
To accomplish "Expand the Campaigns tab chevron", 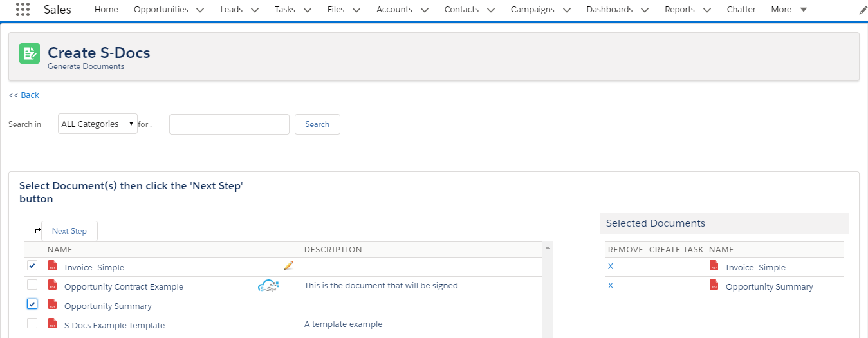I will click(x=566, y=10).
